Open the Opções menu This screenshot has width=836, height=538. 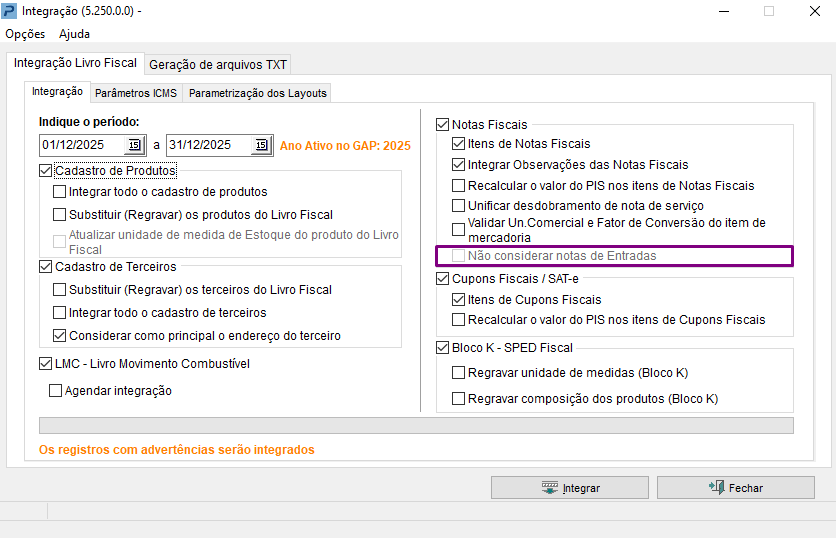25,34
